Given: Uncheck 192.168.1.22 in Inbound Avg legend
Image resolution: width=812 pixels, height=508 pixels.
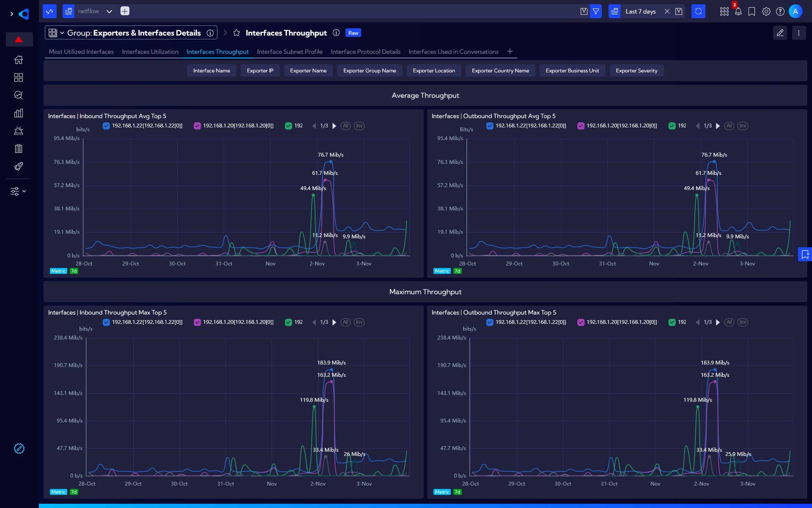Looking at the screenshot, I should pos(106,126).
